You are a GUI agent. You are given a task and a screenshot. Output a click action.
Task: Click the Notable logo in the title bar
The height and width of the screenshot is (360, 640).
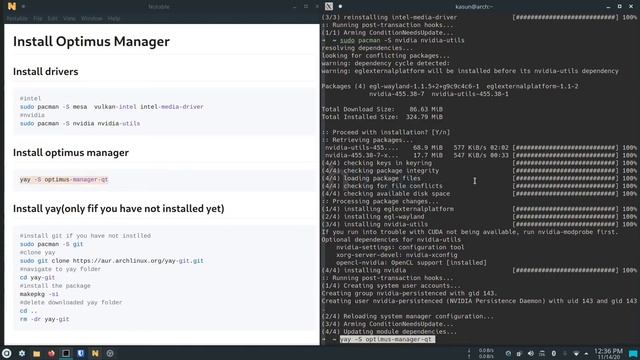(x=12, y=6)
